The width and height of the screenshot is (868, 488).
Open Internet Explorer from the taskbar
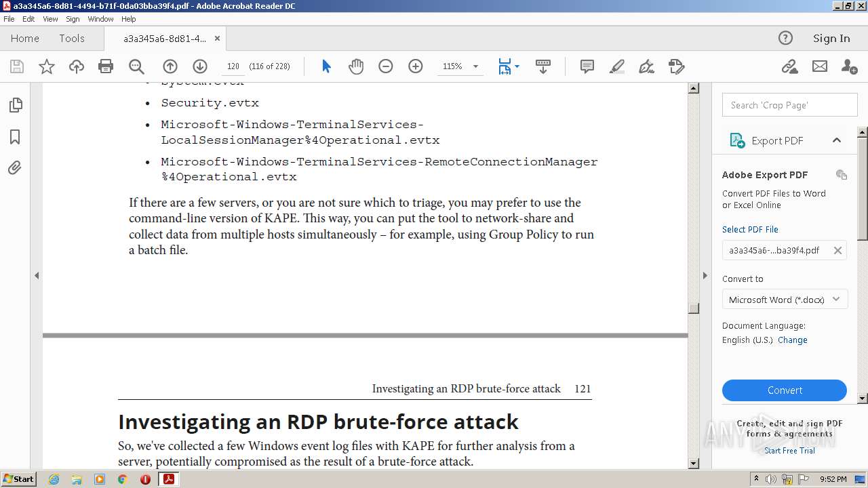tap(54, 479)
